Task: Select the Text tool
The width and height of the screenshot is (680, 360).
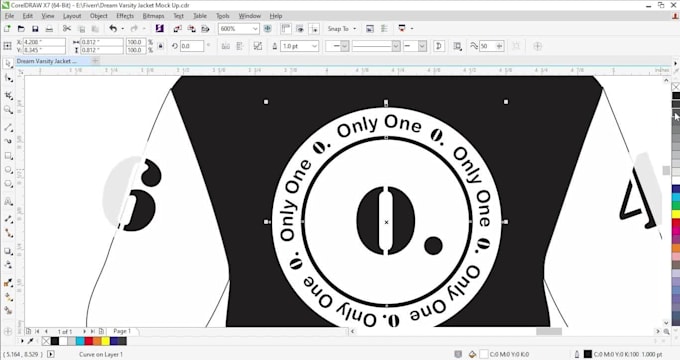Action: click(x=8, y=202)
